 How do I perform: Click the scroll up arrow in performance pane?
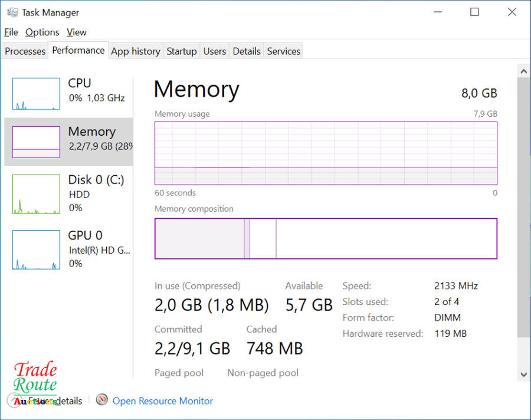pos(523,71)
